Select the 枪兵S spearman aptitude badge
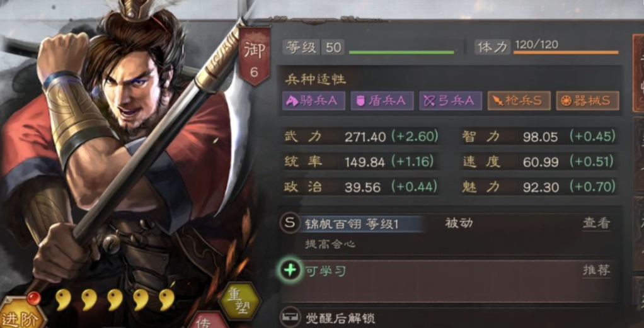 pyautogui.click(x=519, y=101)
